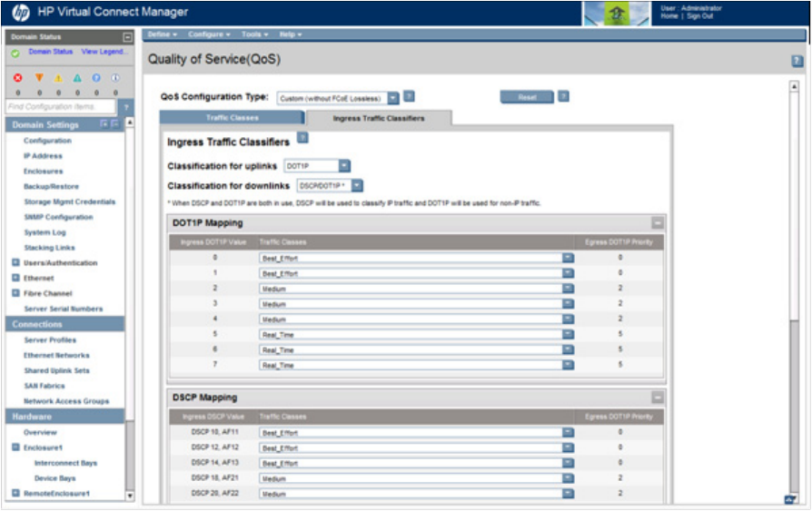Click the yellow minor warning icon

[x=58, y=78]
